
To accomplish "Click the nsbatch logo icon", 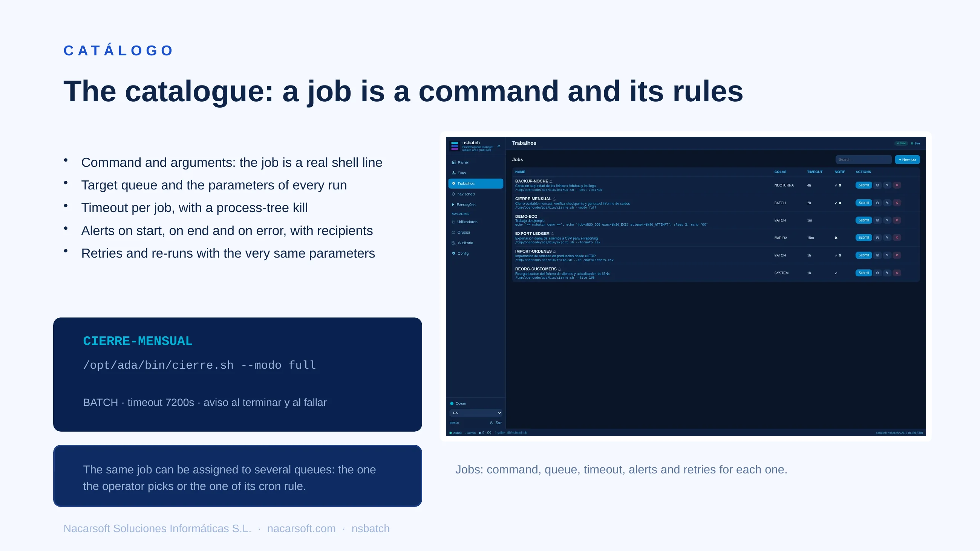I will click(x=454, y=146).
